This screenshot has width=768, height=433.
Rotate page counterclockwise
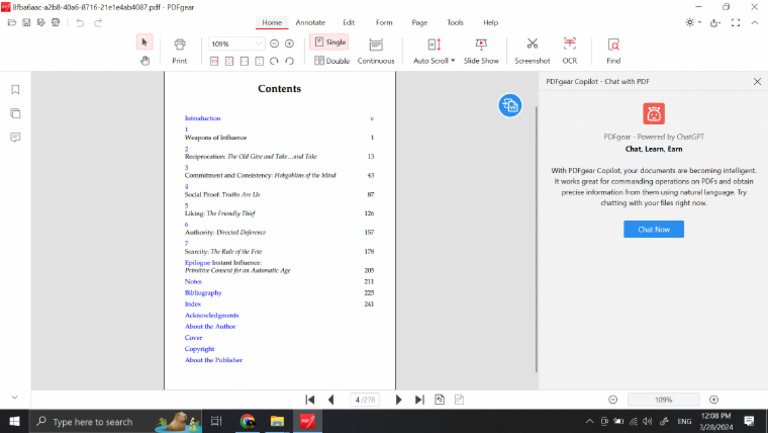289,61
